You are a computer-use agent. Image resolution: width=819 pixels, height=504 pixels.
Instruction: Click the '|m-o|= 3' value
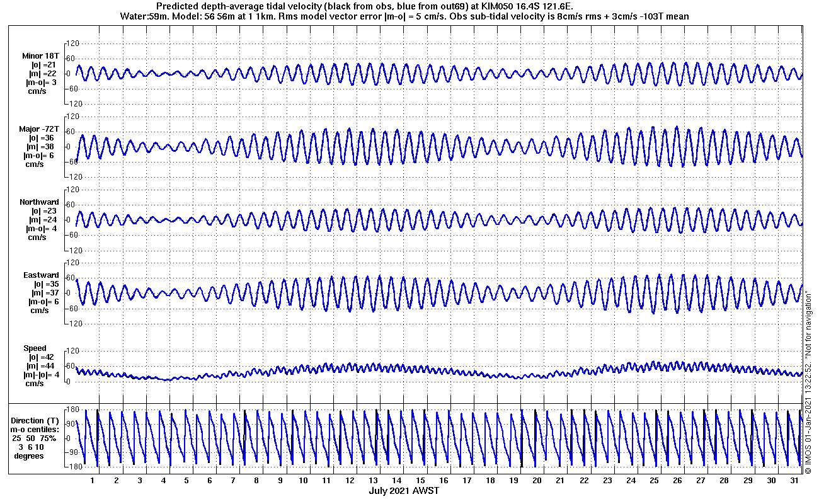pyautogui.click(x=42, y=83)
